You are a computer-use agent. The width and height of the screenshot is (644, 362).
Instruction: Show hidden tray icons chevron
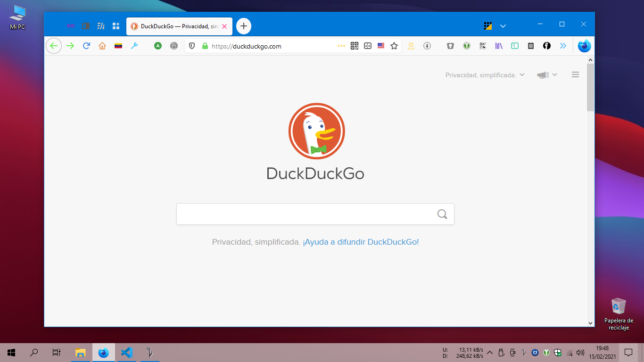(x=489, y=353)
